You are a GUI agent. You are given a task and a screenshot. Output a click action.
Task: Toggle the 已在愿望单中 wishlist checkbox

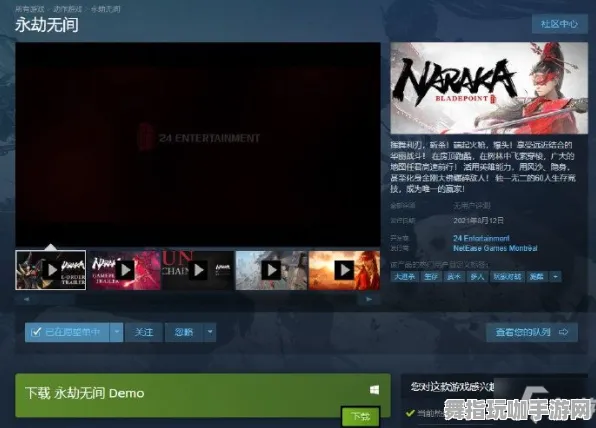[36, 332]
